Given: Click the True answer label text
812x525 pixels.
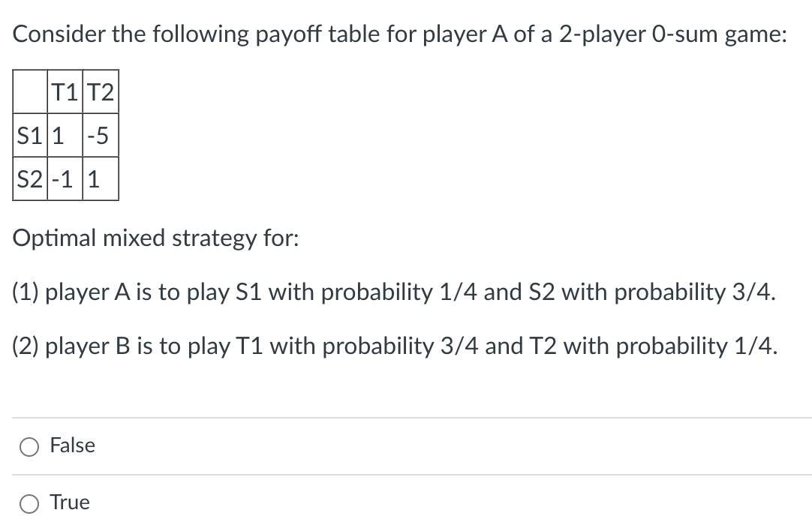Looking at the screenshot, I should click(x=68, y=502).
